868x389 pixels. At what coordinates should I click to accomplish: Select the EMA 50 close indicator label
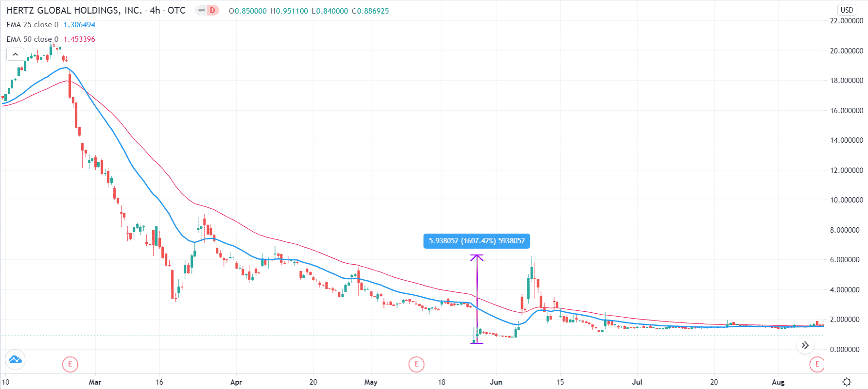tap(33, 39)
